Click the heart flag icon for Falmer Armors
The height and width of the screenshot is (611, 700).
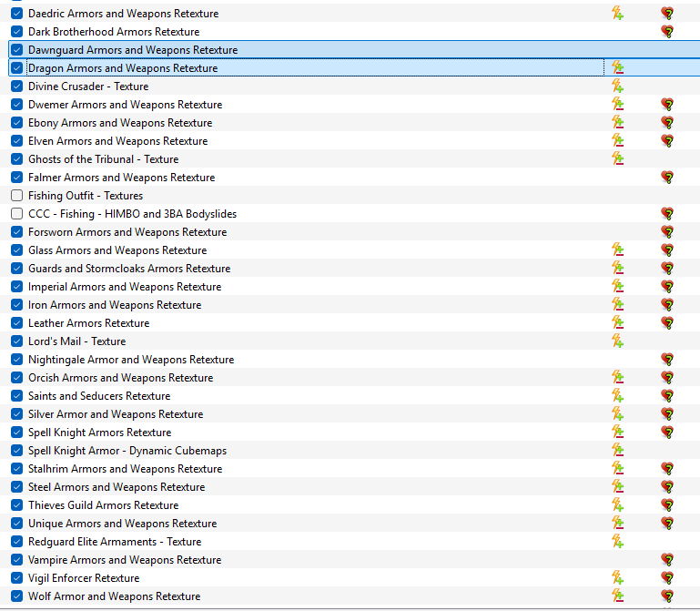click(667, 178)
